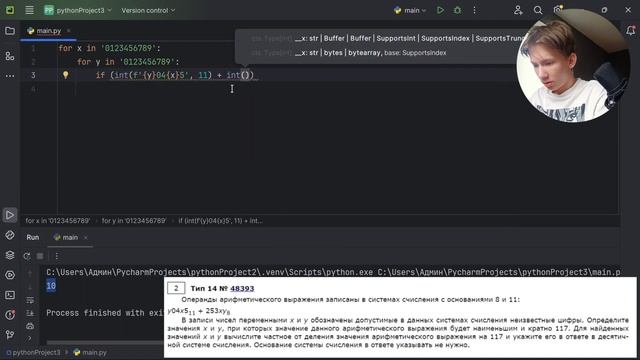The height and width of the screenshot is (360, 640).
Task: Rerun main with the rerun icon
Action: coord(27,256)
